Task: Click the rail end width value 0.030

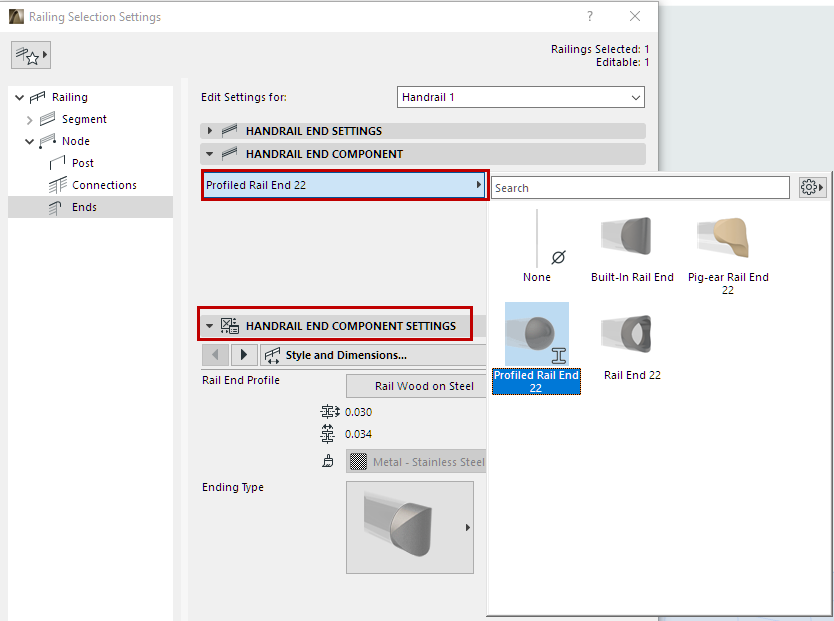Action: pos(358,412)
